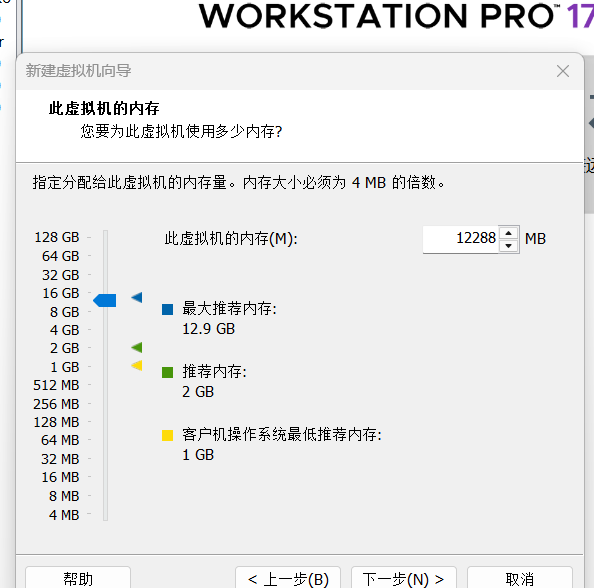This screenshot has width=594, height=588.
Task: Click the green recommended memory marker
Action: (137, 347)
